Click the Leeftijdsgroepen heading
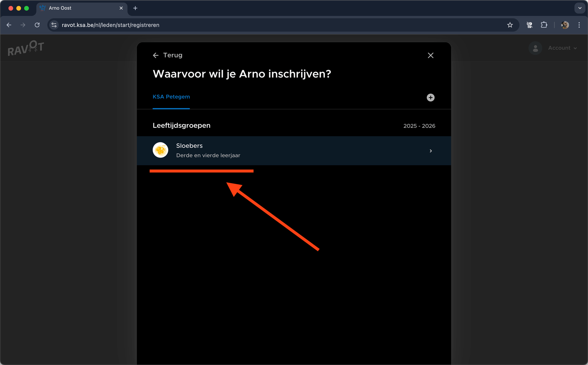The image size is (588, 365). (181, 125)
